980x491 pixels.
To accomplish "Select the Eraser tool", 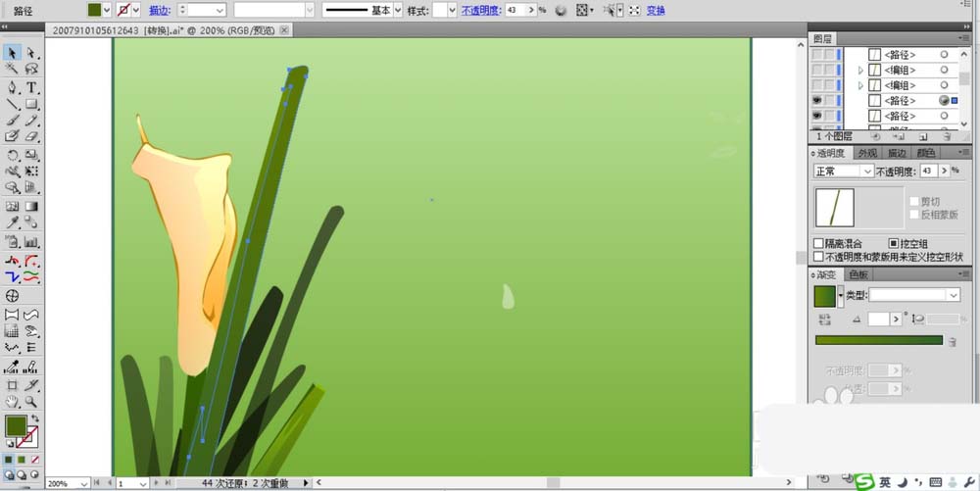I will coord(31,136).
